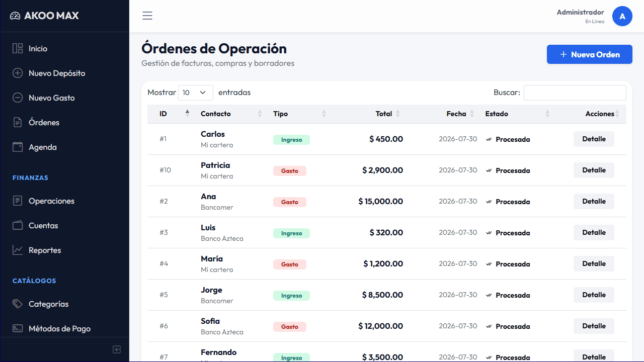Viewport: 644px width, 362px height.
Task: View Detalle for Luis's order #3
Action: click(x=594, y=232)
